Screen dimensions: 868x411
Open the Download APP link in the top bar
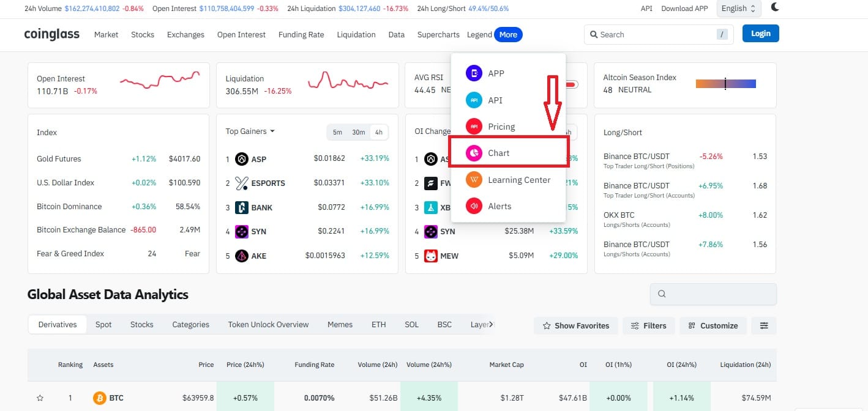point(684,9)
